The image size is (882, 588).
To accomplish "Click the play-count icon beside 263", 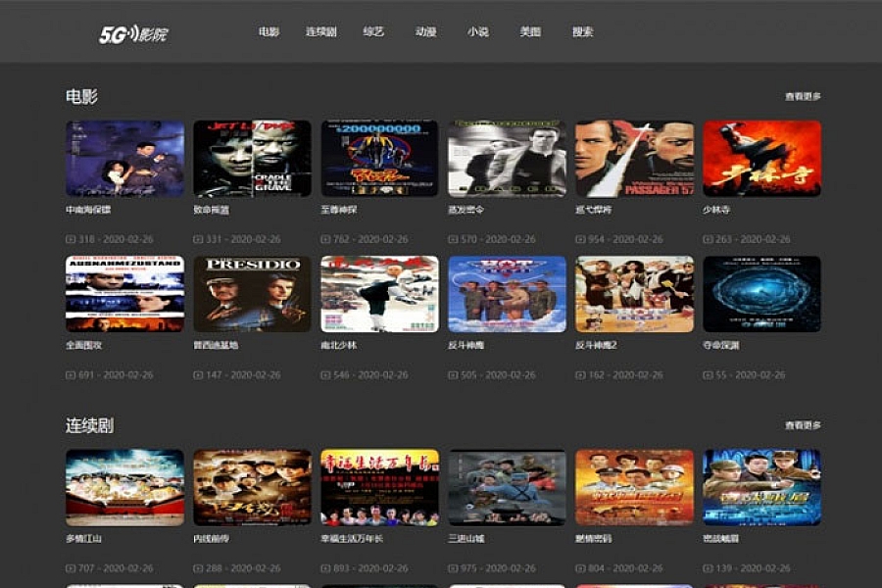I will pyautogui.click(x=708, y=239).
